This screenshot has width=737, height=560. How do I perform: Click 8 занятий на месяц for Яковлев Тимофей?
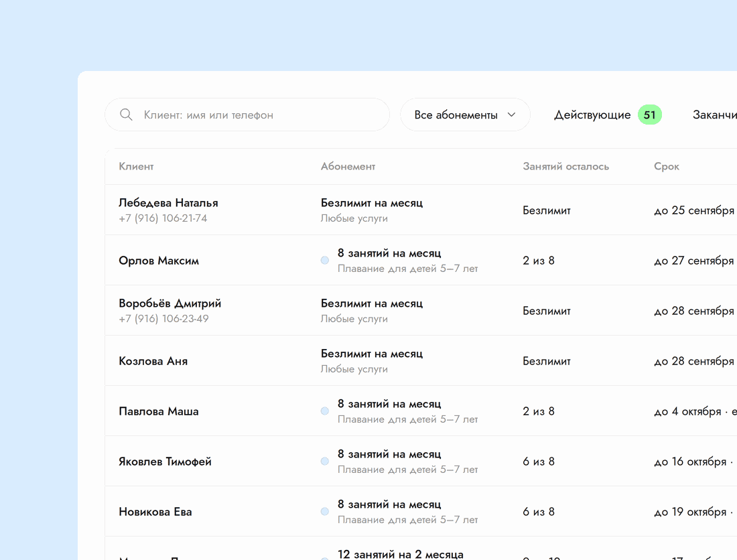tap(389, 454)
